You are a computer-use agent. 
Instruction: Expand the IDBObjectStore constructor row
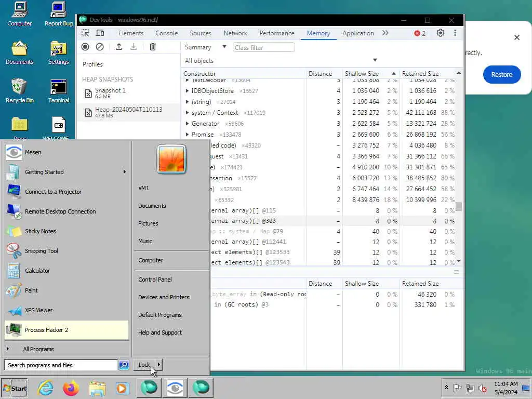pos(187,91)
